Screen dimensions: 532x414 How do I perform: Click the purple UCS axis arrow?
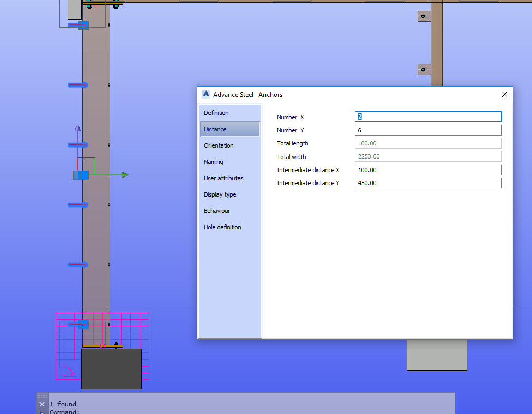coord(78,128)
